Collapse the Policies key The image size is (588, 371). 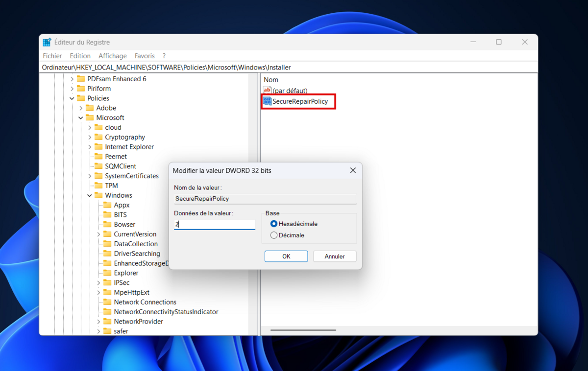pyautogui.click(x=72, y=98)
